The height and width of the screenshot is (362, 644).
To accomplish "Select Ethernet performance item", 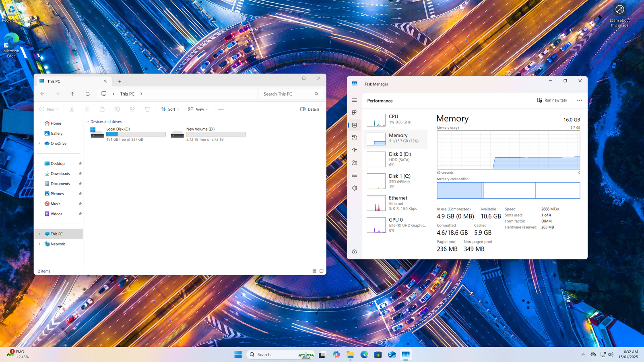I will pyautogui.click(x=396, y=203).
